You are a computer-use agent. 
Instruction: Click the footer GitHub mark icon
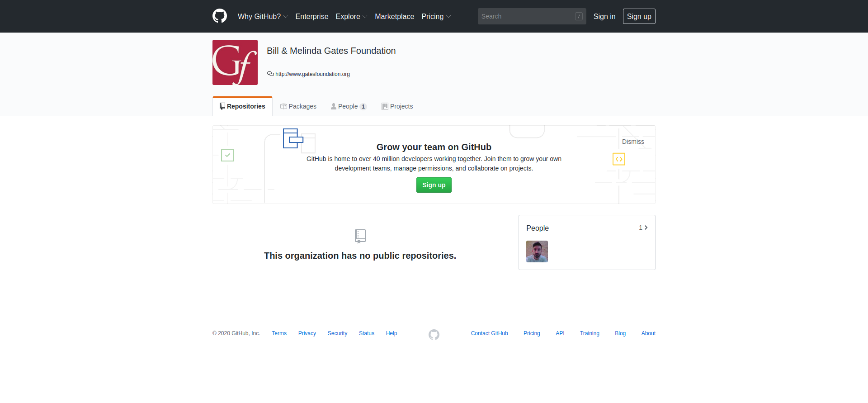[x=434, y=334]
